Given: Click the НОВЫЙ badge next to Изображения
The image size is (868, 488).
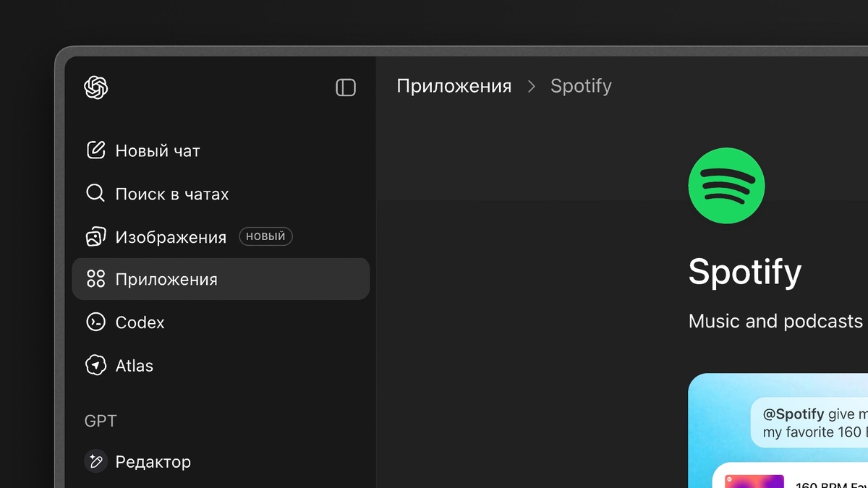Looking at the screenshot, I should (265, 236).
